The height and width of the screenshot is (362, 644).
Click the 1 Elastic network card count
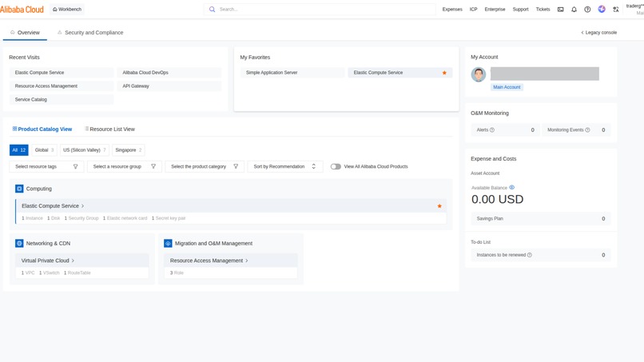pos(125,218)
